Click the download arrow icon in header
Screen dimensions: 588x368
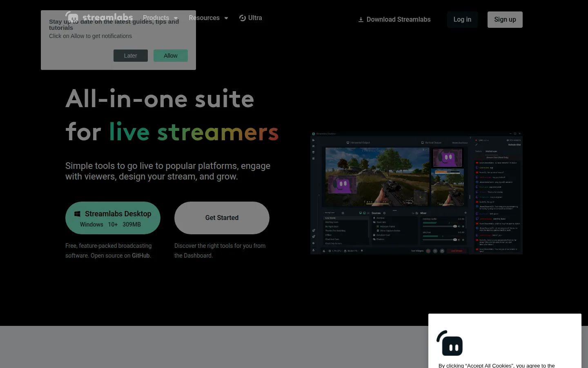361,20
